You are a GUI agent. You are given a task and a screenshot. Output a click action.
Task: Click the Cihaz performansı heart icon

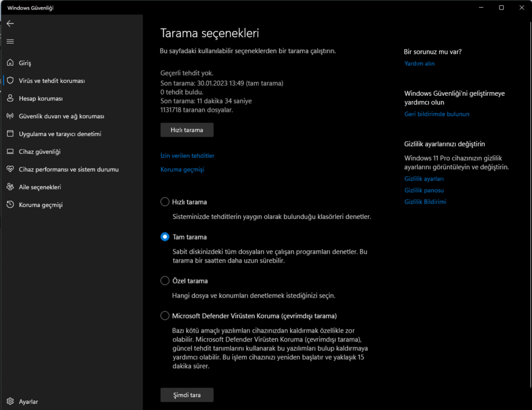coord(10,169)
